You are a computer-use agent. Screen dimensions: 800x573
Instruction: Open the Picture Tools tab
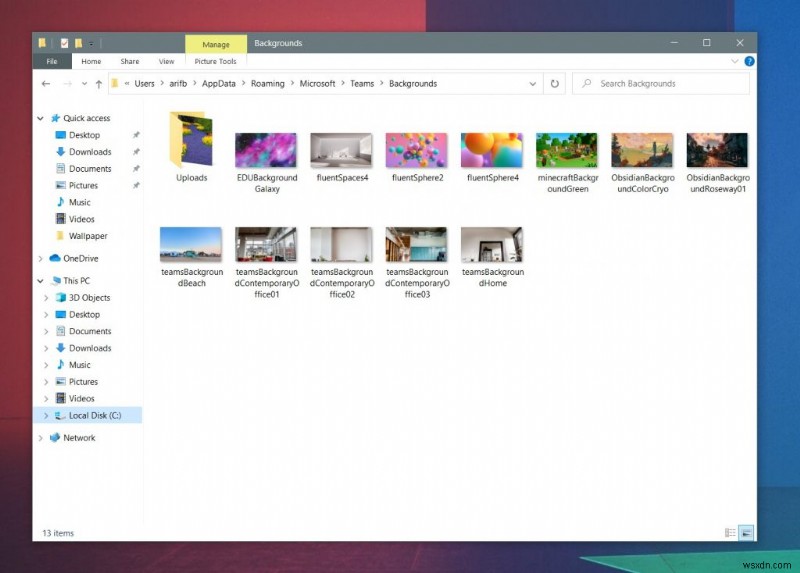(x=215, y=61)
